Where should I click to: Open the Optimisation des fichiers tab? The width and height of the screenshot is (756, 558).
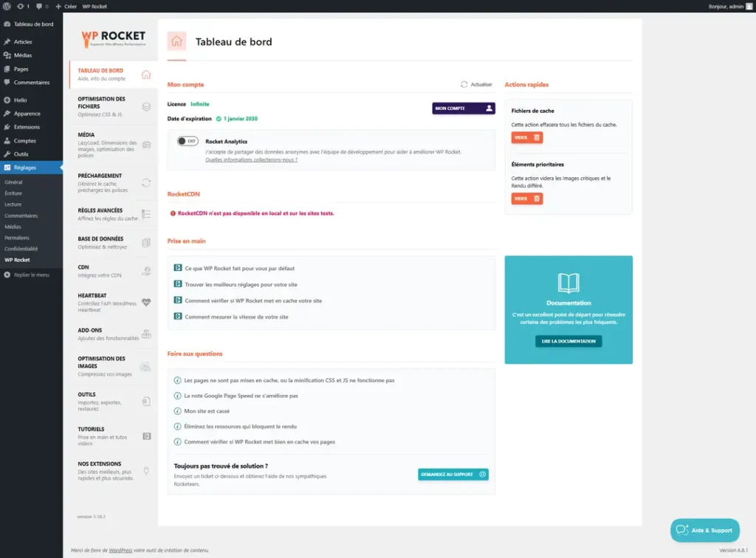pyautogui.click(x=114, y=106)
